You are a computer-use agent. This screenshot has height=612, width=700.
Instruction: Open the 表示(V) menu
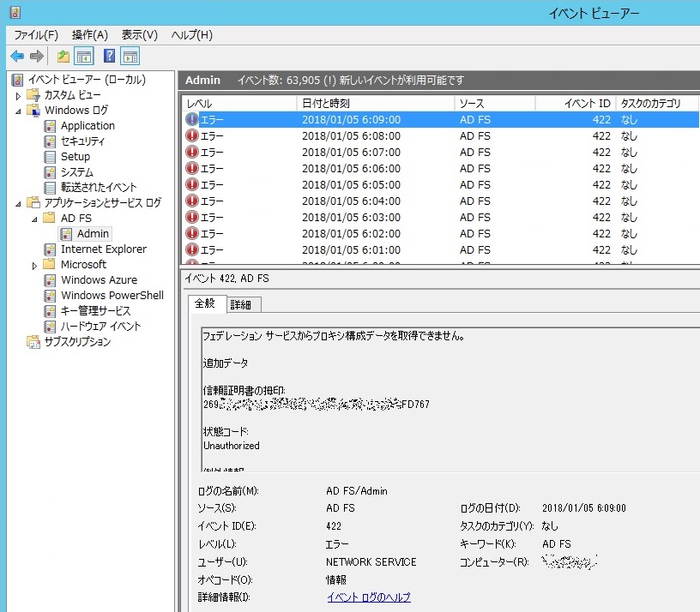[140, 35]
